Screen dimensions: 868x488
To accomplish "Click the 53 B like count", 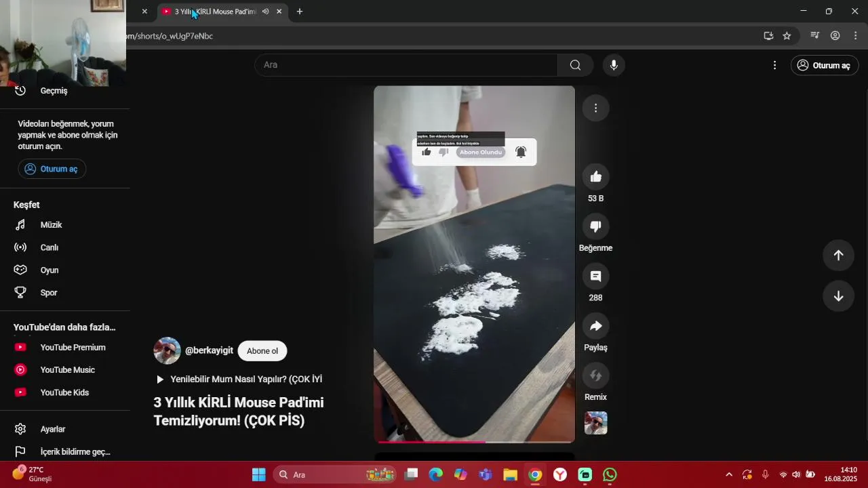I will point(595,199).
